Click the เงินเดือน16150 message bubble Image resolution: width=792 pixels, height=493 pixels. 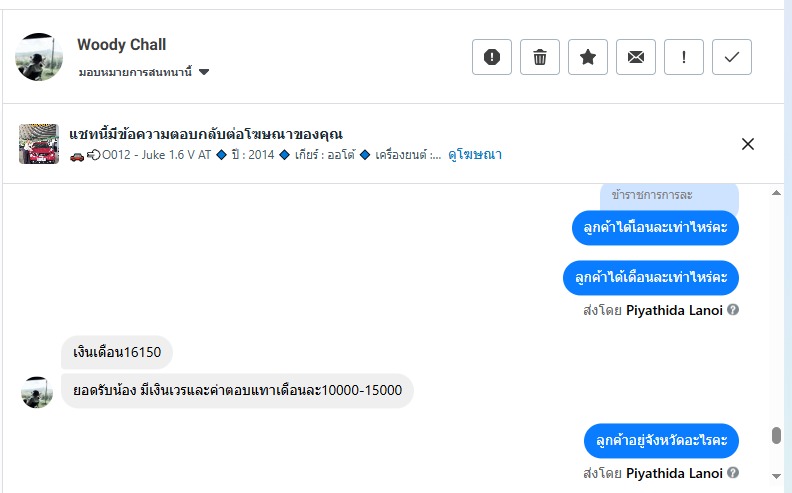click(x=117, y=352)
